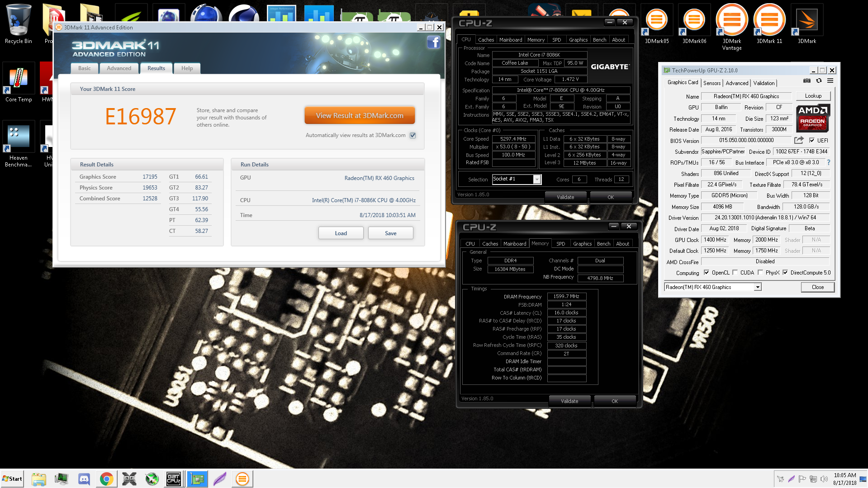Click Core Speed value 5297.4 MHz
This screenshot has width=868, height=488.
tap(513, 139)
